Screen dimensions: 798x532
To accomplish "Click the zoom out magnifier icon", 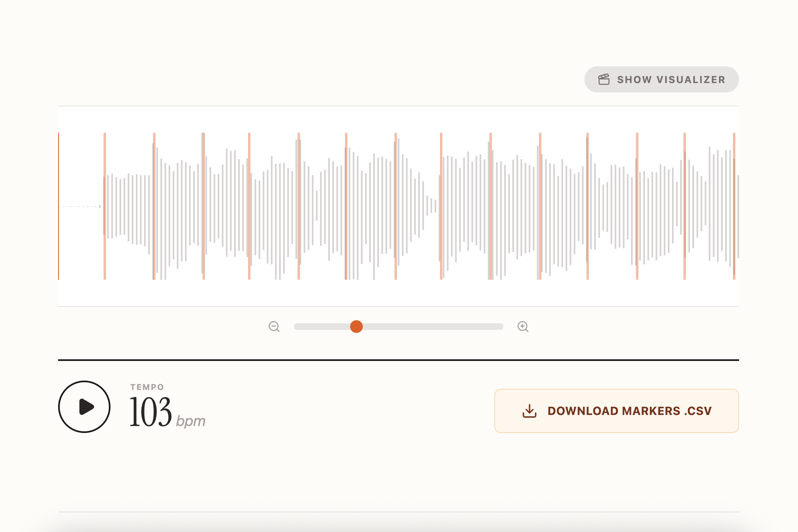I will [274, 327].
